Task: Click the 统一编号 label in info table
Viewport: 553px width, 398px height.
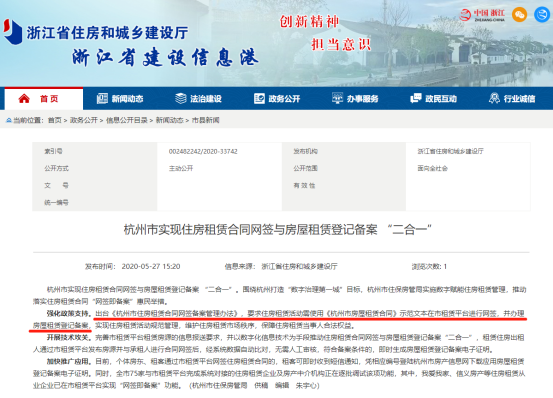Action: [56, 203]
